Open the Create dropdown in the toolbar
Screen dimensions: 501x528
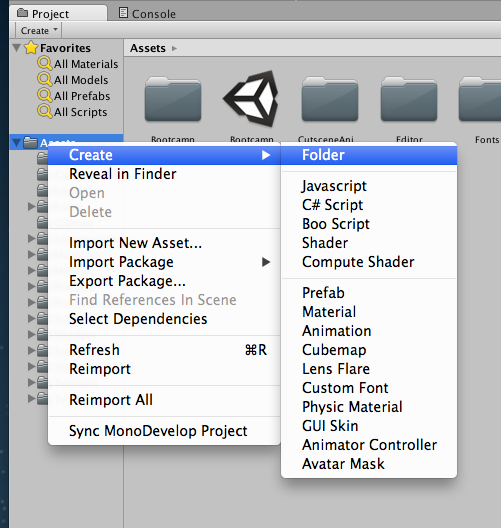tap(39, 31)
